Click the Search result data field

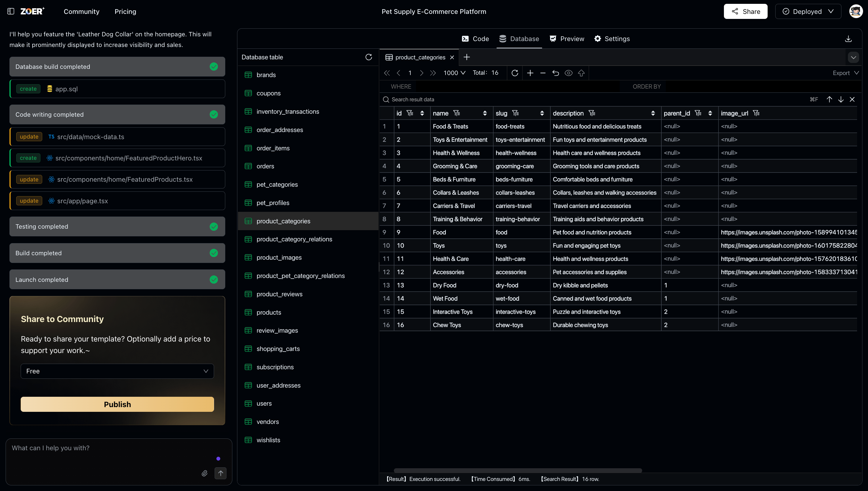tap(438, 99)
